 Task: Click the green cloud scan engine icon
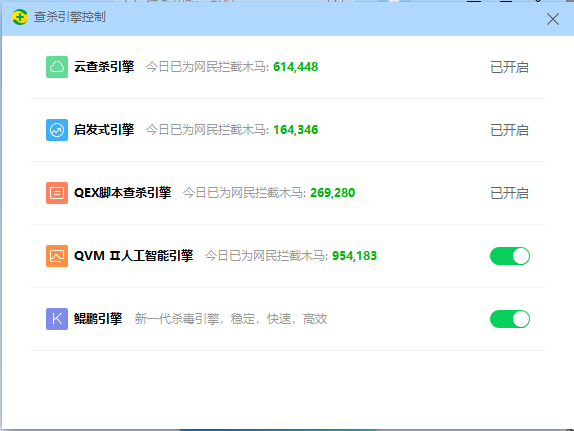57,67
